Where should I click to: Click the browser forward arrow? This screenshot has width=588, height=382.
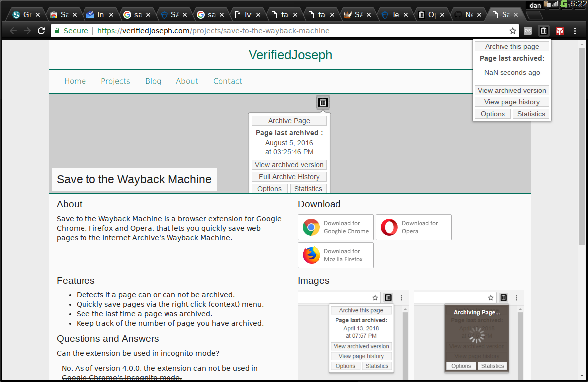(27, 31)
